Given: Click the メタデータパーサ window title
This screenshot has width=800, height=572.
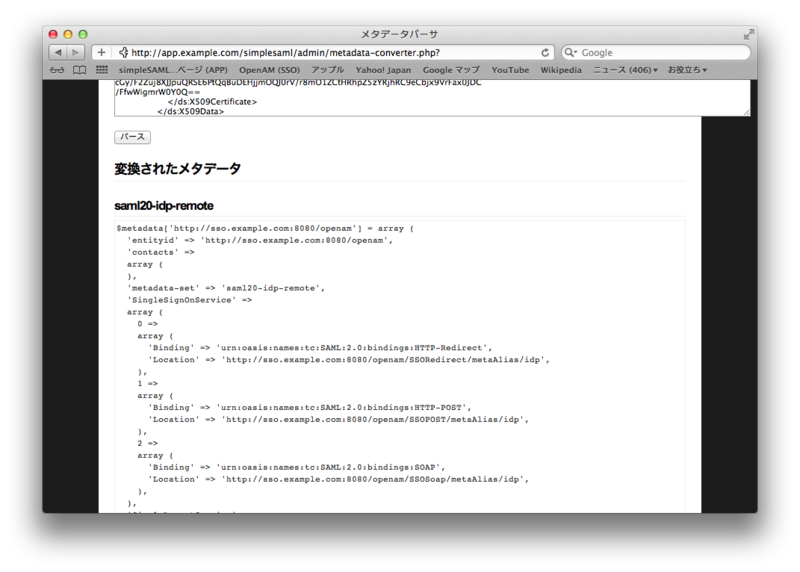Looking at the screenshot, I should point(399,34).
